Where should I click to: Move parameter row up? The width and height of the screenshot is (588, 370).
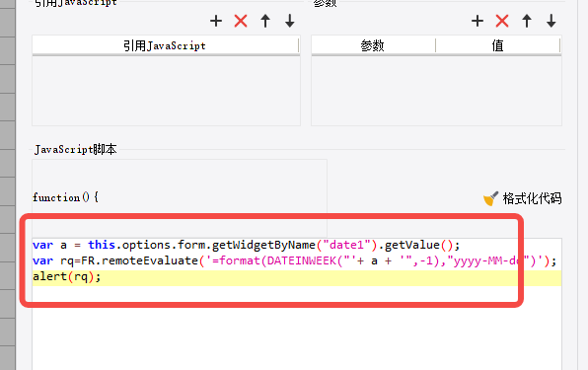click(527, 21)
